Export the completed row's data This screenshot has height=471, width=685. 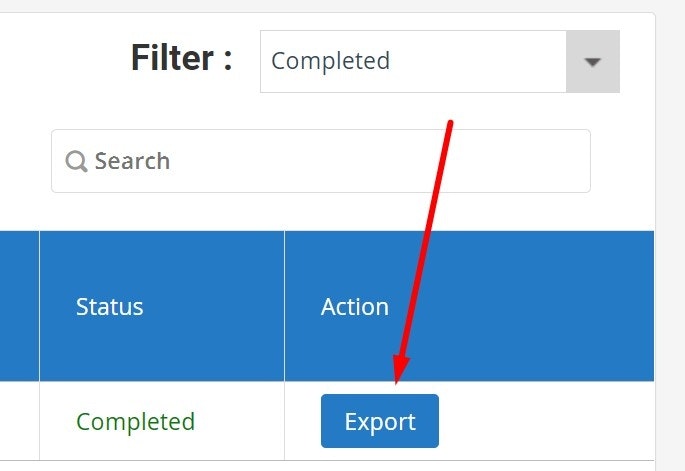click(x=380, y=421)
